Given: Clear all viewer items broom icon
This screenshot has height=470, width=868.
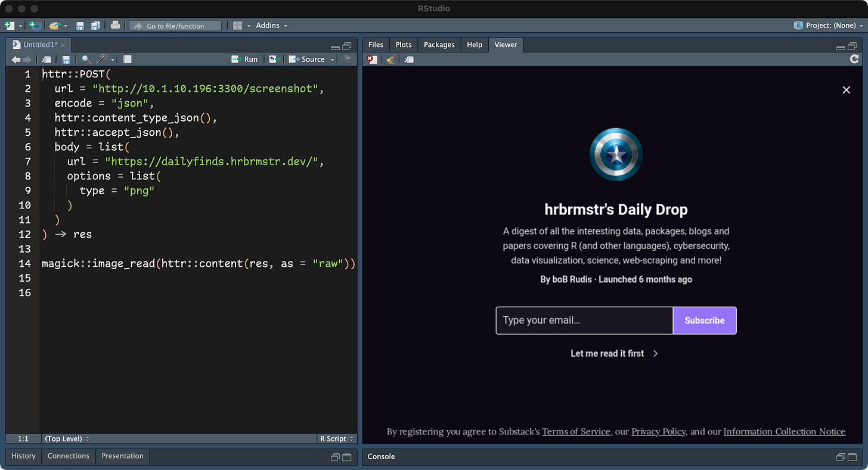Looking at the screenshot, I should pos(391,60).
